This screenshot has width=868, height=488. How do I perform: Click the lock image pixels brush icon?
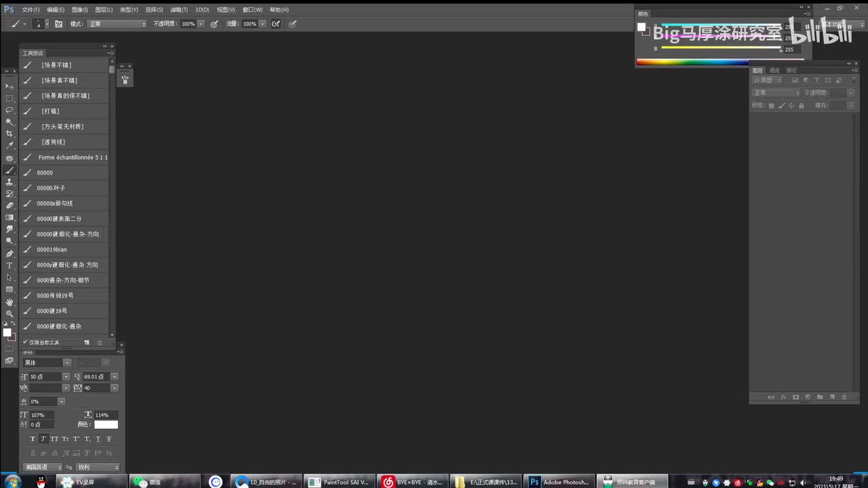(781, 106)
